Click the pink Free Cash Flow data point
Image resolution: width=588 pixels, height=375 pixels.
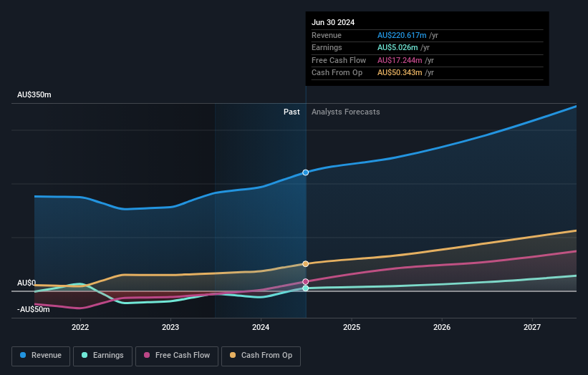pos(306,282)
